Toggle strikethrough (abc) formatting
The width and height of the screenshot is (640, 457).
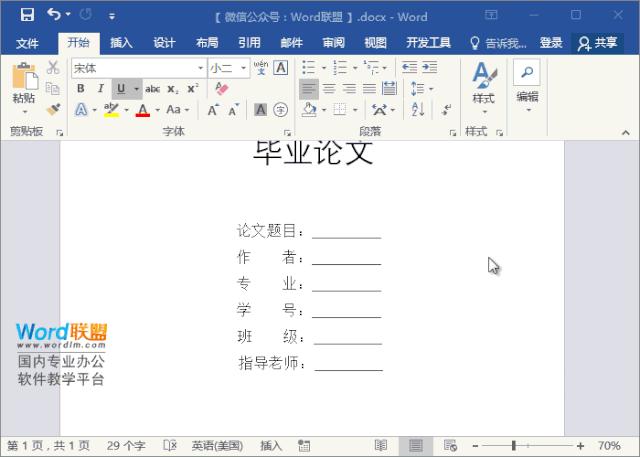coord(152,89)
